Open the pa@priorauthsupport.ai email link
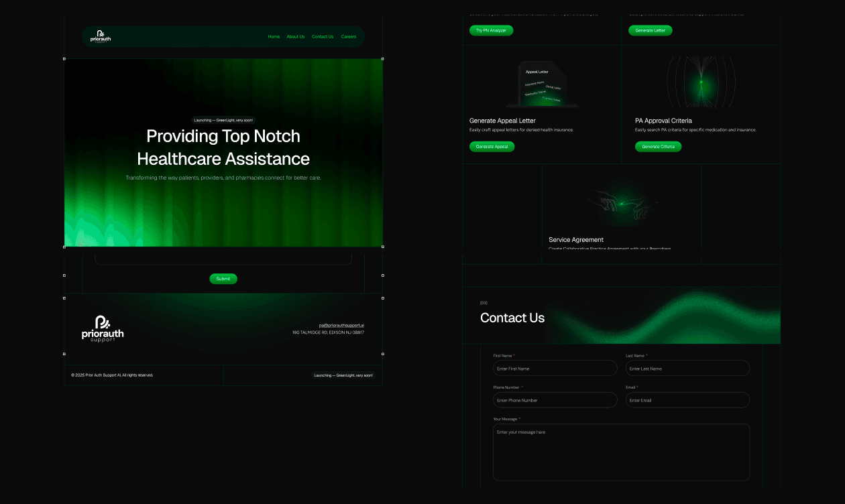 tap(341, 325)
